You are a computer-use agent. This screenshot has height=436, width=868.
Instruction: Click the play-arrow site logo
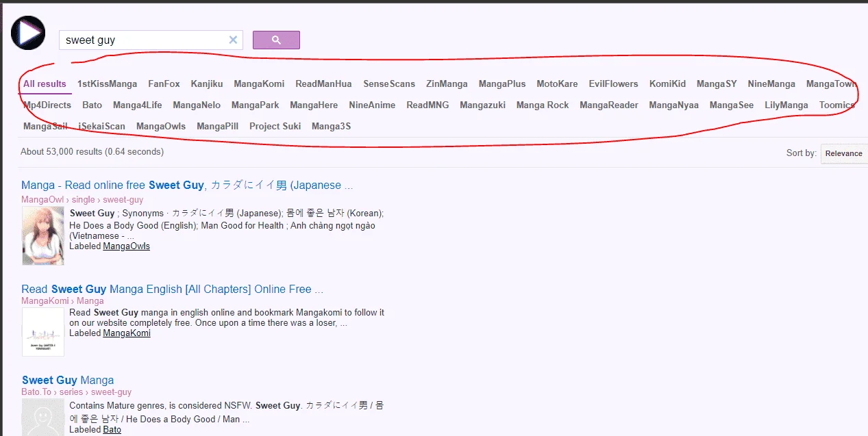[x=28, y=33]
